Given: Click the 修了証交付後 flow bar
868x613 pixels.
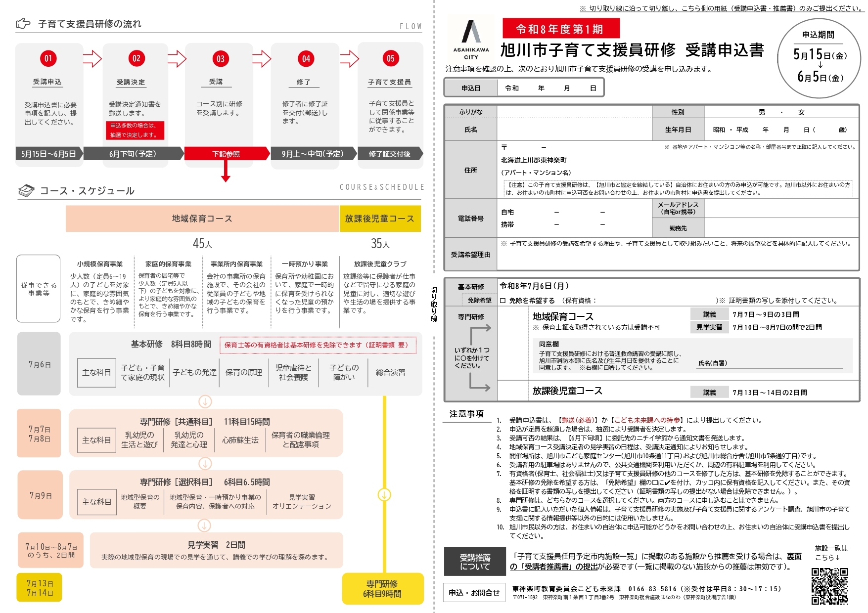Looking at the screenshot, I should (390, 154).
